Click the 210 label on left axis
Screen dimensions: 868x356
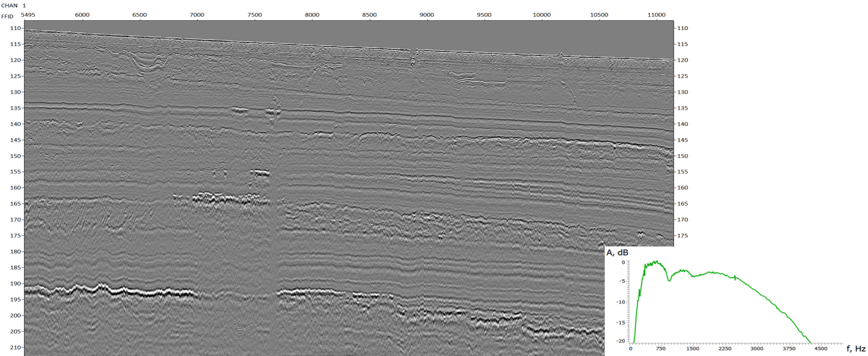(x=16, y=347)
